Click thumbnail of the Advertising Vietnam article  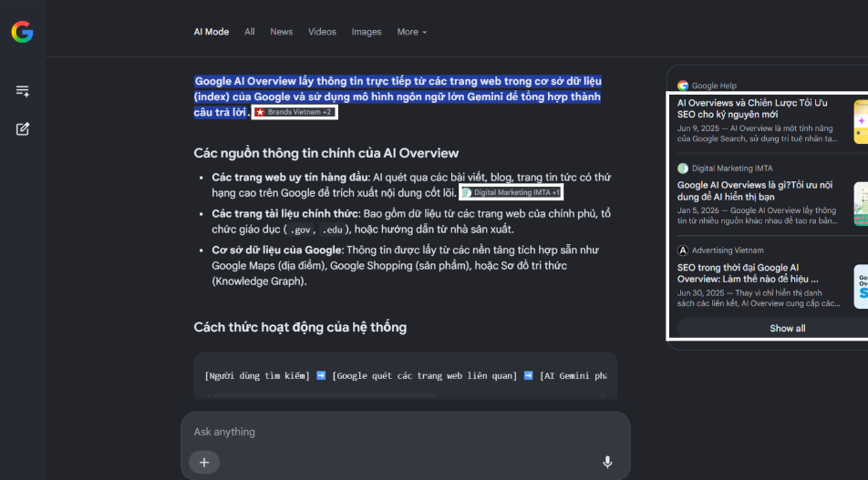coord(861,286)
